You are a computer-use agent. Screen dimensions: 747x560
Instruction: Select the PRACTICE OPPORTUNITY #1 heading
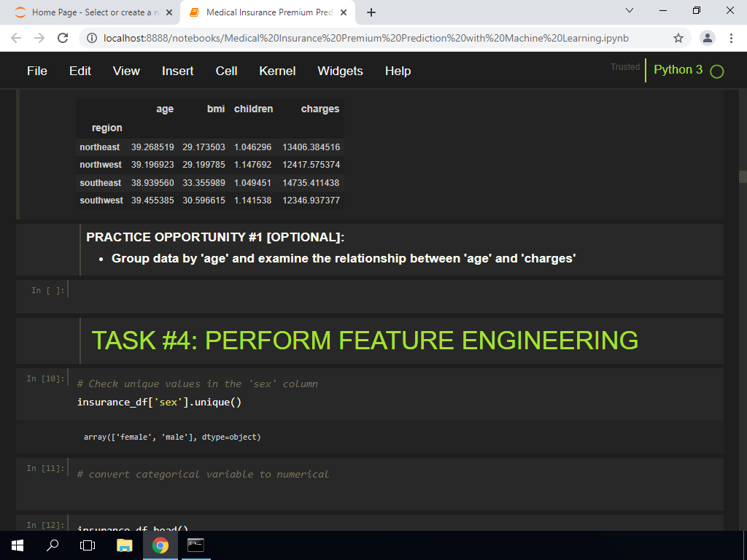pos(215,237)
